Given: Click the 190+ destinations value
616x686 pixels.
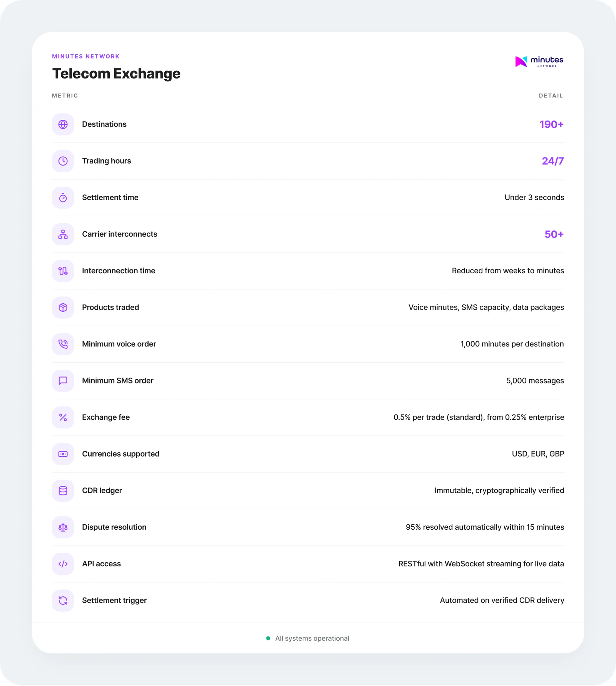Looking at the screenshot, I should pos(551,124).
